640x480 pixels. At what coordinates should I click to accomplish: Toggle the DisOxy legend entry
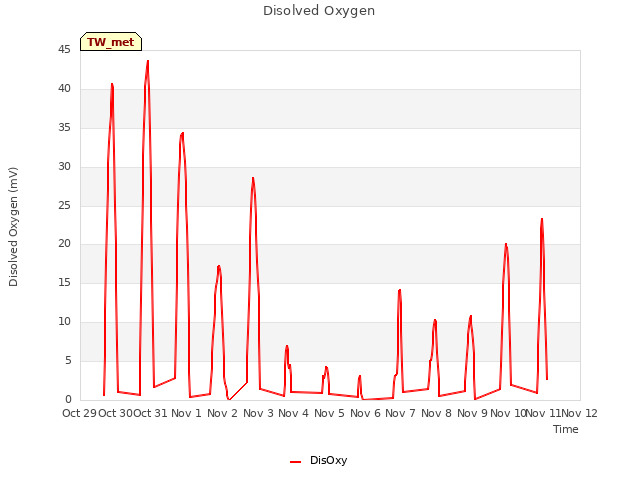318,460
